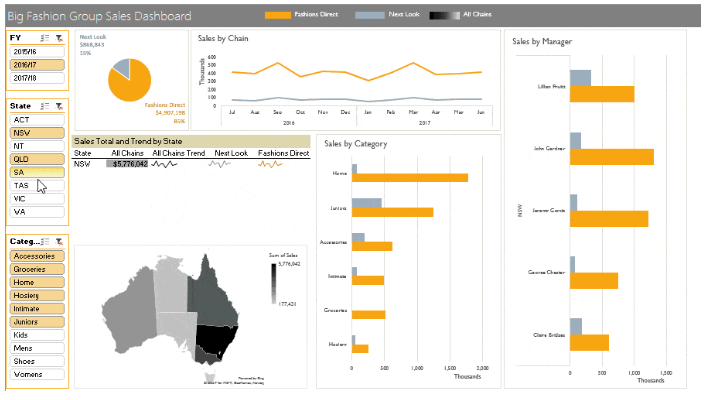Toggle multi-select on the FY slicer

[x=44, y=38]
